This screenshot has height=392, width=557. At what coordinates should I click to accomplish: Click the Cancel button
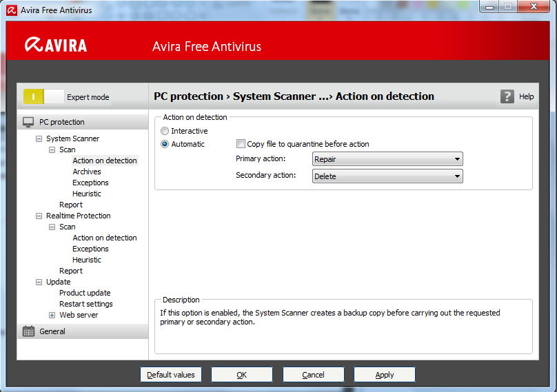click(x=313, y=375)
